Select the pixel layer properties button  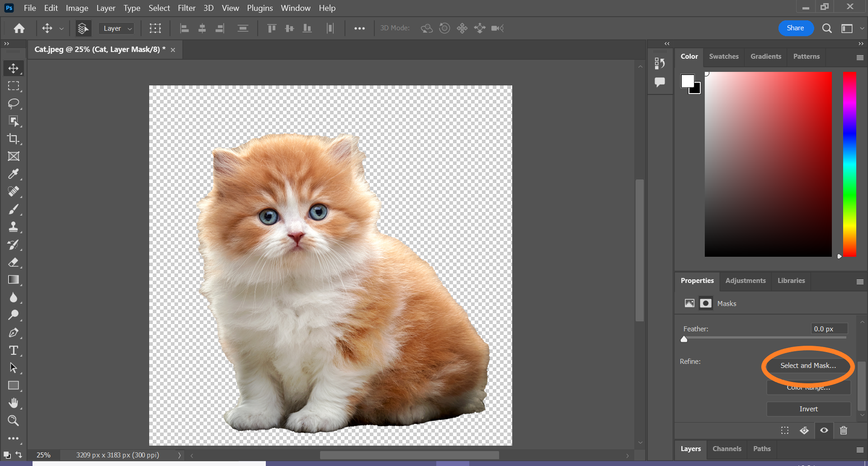[689, 303]
